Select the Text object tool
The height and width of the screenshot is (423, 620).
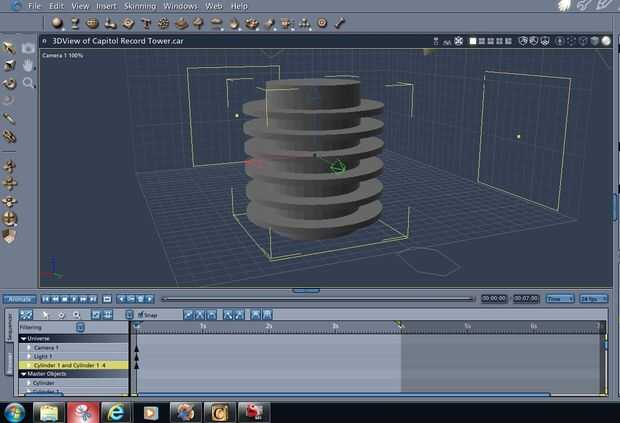146,23
